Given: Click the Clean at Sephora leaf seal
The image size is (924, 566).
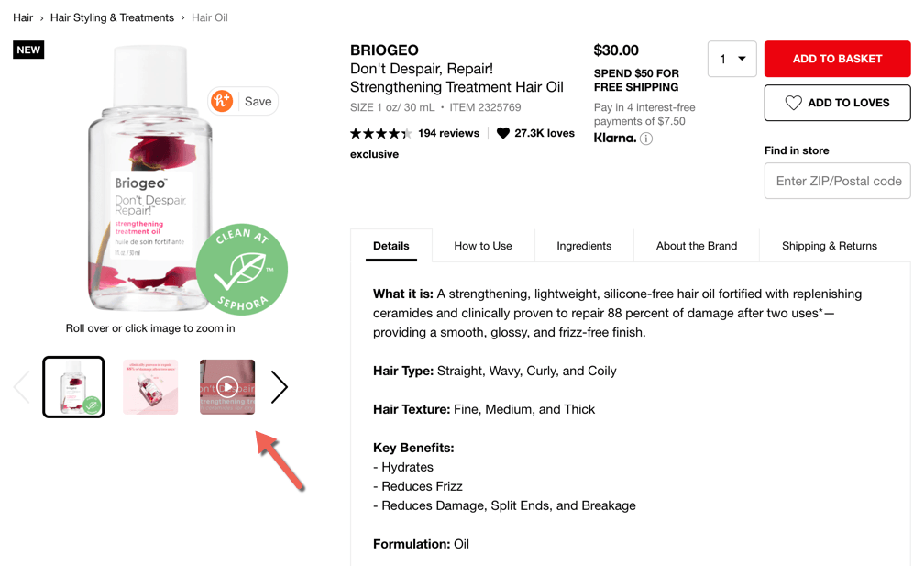Looking at the screenshot, I should click(242, 268).
